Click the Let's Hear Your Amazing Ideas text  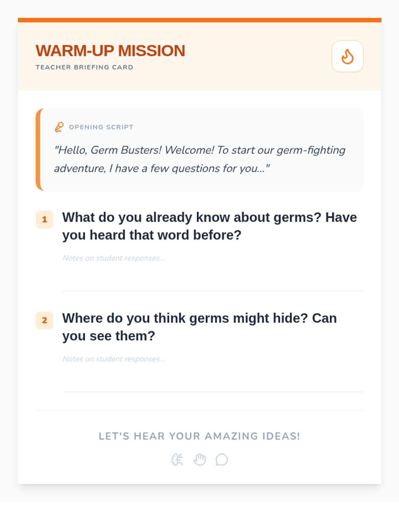[199, 436]
